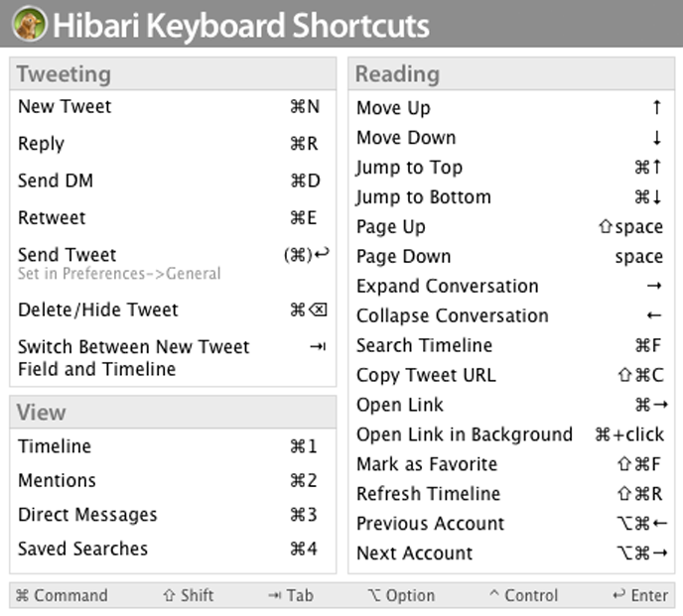Viewport: 683px width, 616px height.
Task: Click the Set in Preferences->General note
Action: [x=119, y=274]
